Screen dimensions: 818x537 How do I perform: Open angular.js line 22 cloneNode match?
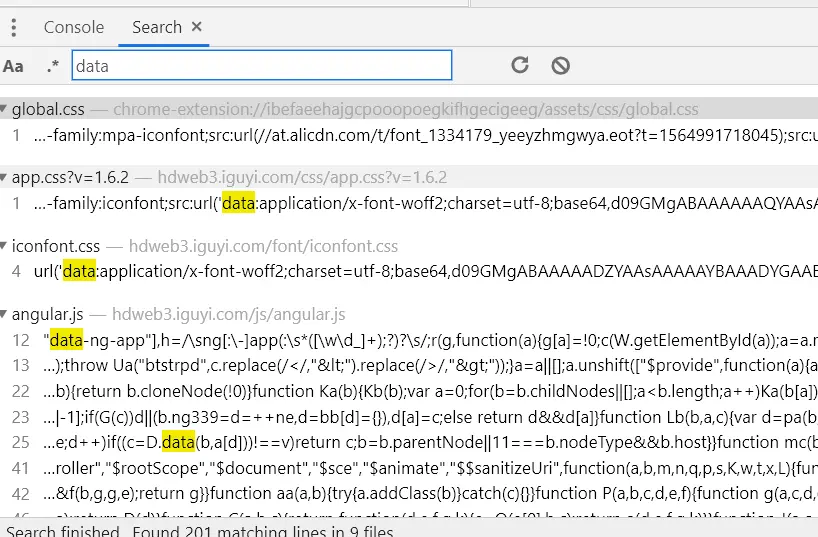[x=409, y=391]
